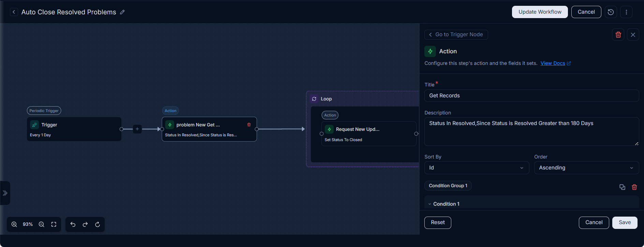Add a node with the plus connector

pos(137,129)
